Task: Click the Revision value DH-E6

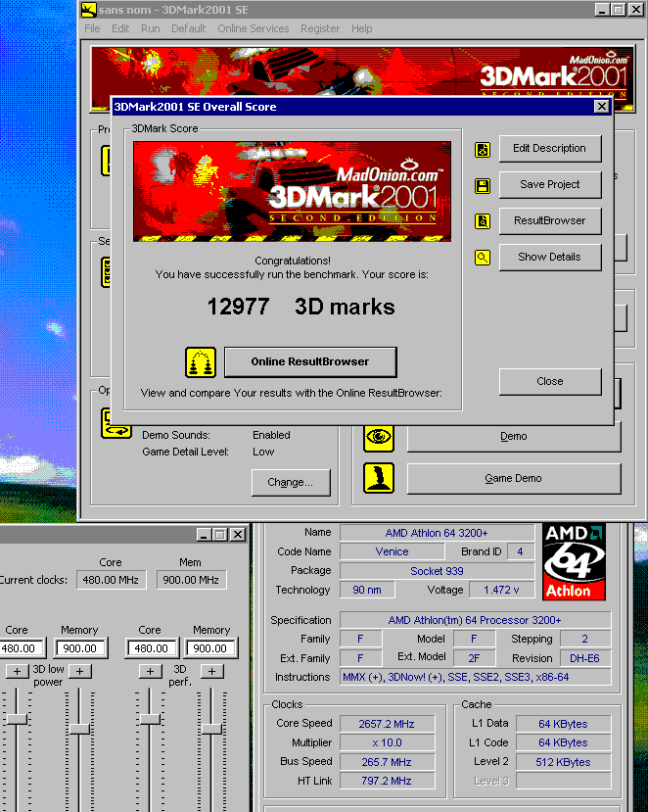Action: (x=584, y=658)
